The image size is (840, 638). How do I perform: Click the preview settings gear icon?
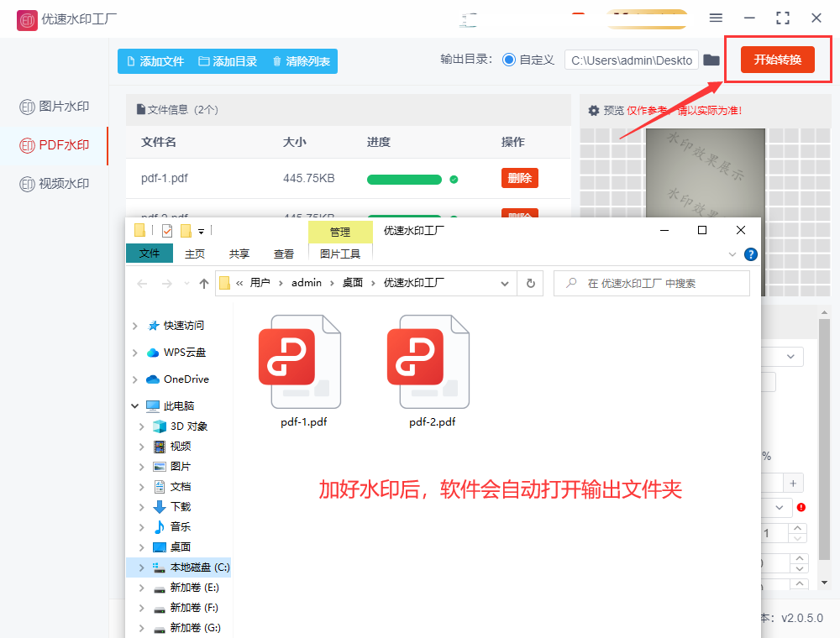tap(594, 111)
